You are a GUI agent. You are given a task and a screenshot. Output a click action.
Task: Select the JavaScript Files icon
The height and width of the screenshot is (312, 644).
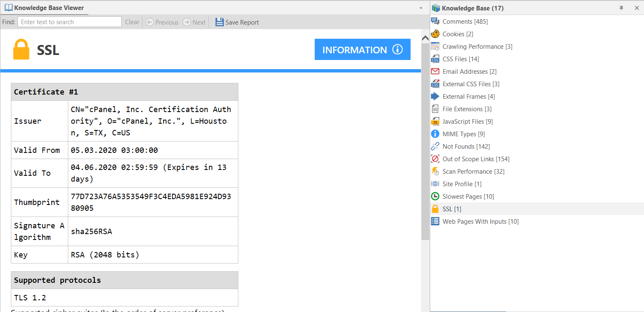435,121
